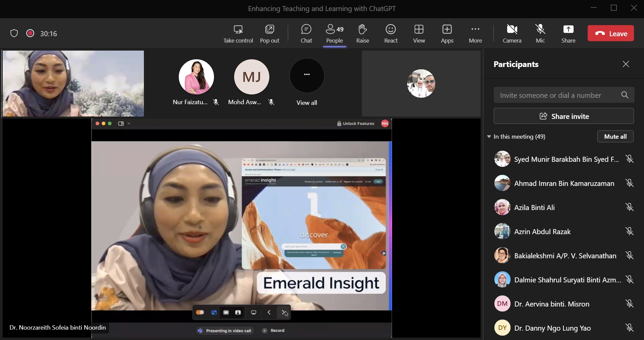Click the Emerald Insight slide label

(321, 283)
